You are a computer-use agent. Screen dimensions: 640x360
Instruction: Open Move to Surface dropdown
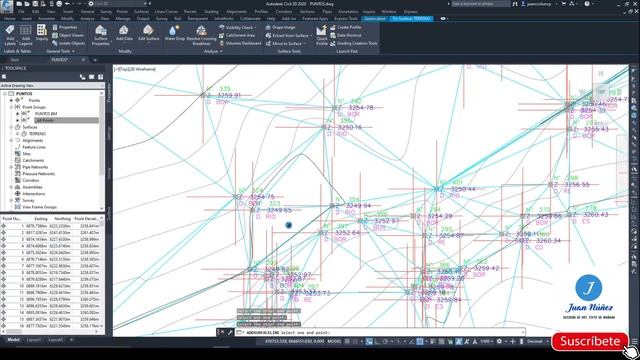pos(285,43)
